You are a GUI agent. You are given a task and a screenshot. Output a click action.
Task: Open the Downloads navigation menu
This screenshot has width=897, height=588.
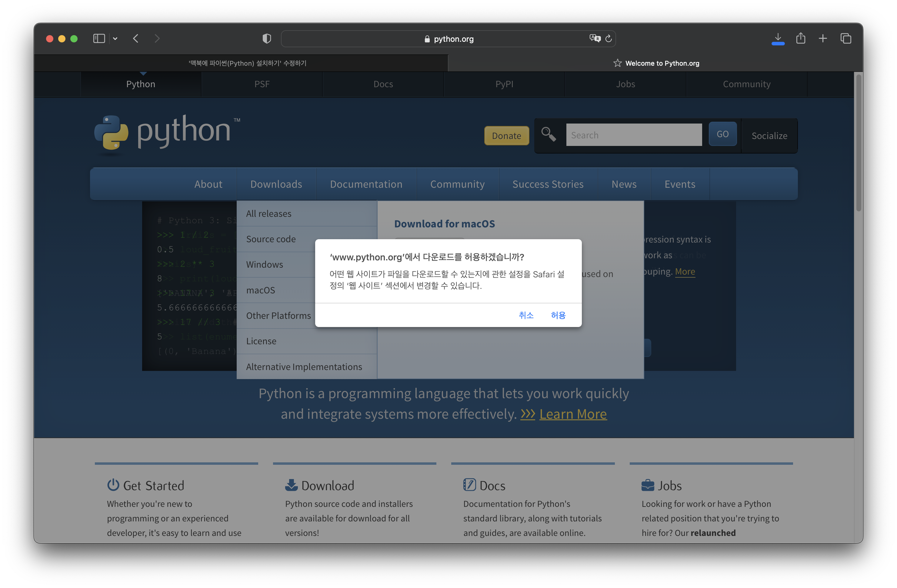click(x=276, y=184)
